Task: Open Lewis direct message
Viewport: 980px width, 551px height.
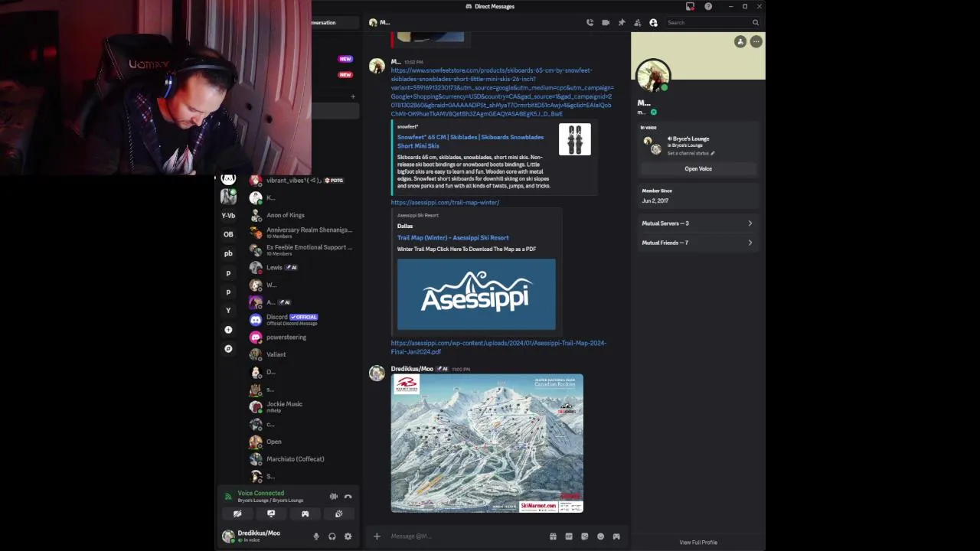Action: click(302, 268)
